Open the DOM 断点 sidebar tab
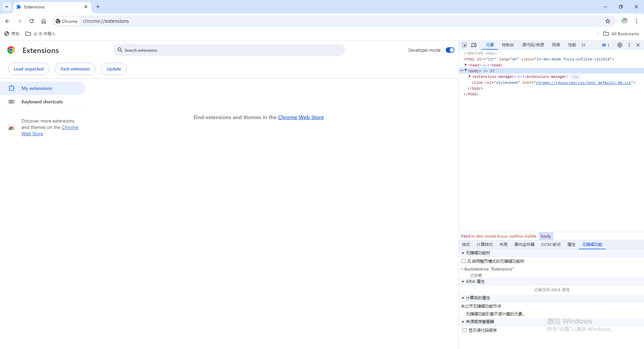Viewport: 644px width, 349px height. (x=551, y=245)
